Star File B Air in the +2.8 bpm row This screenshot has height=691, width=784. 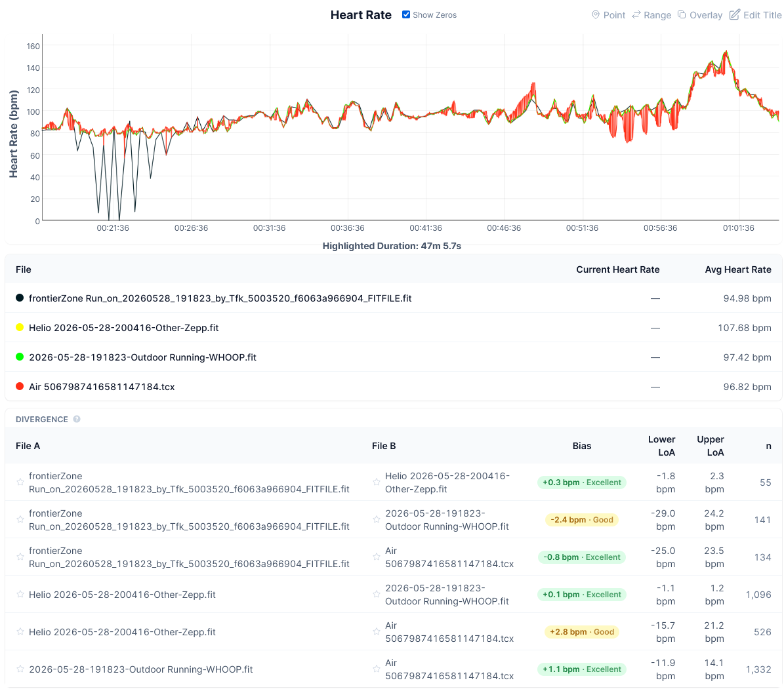click(377, 631)
